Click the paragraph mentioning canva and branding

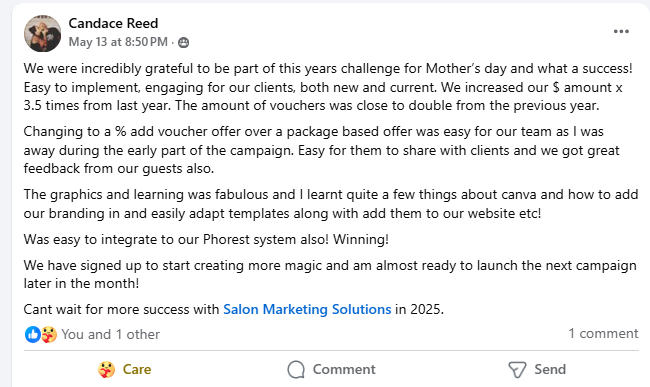coord(331,204)
